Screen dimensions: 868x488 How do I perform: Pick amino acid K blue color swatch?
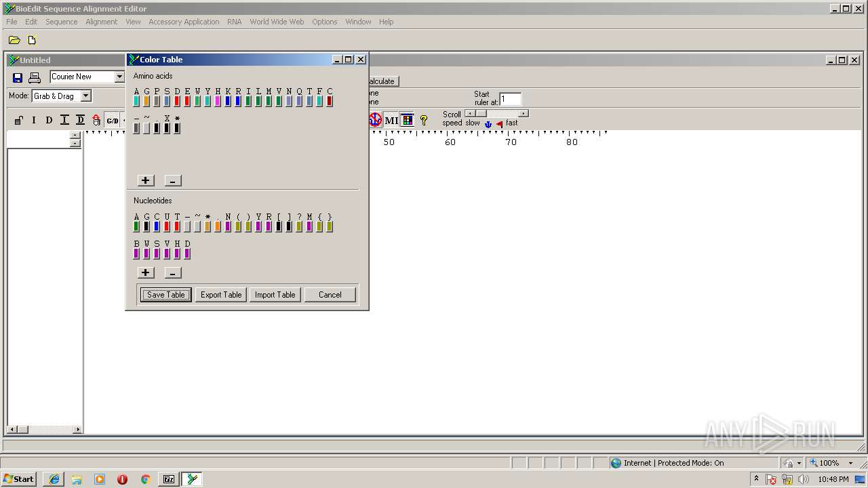tap(228, 101)
